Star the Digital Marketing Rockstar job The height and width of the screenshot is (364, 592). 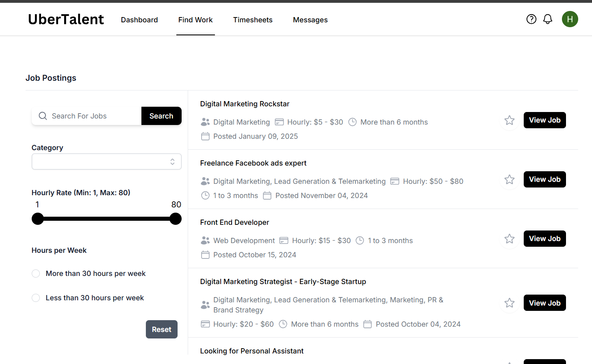coord(510,120)
